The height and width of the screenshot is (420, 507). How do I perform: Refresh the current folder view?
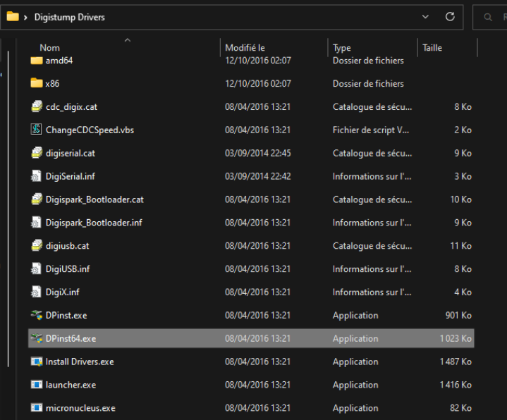450,17
